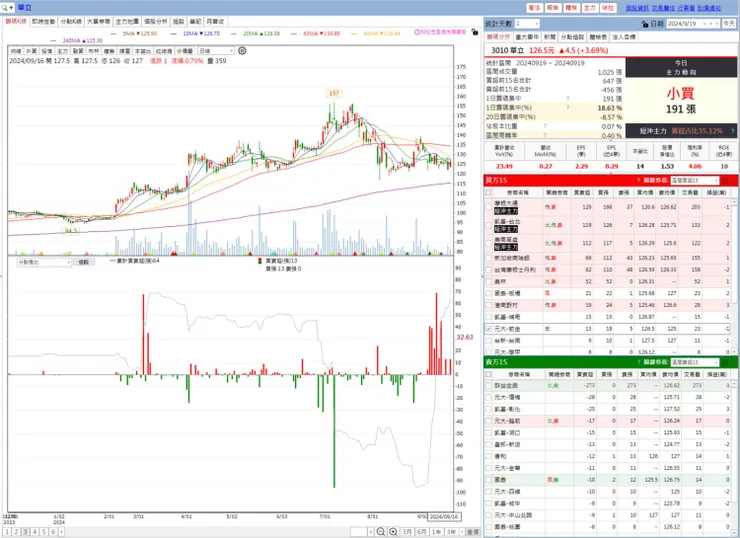Screen dimensions: 740x538
Task: Click help icon in 買方15 header
Action: pos(639,180)
